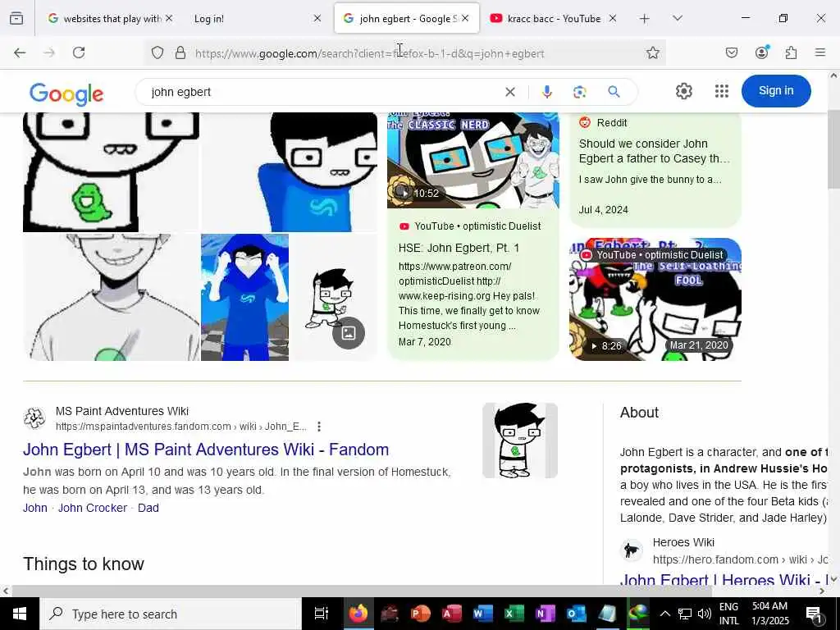Submit search with magnifier icon
This screenshot has height=630, width=840.
tap(614, 92)
